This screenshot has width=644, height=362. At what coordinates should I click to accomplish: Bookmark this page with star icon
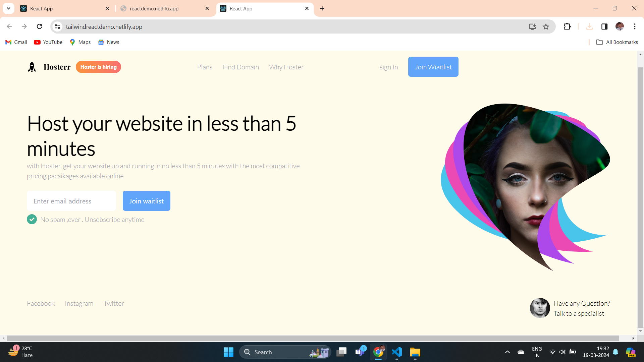coord(546,26)
